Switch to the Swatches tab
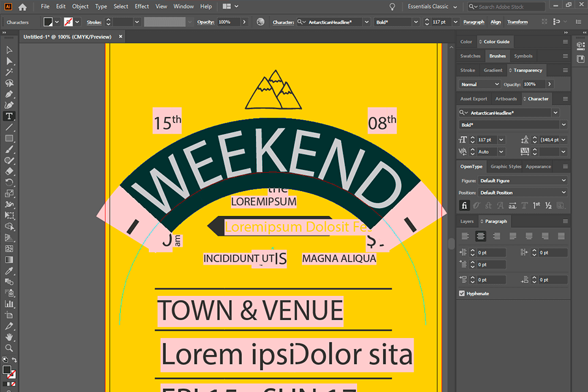This screenshot has height=392, width=588. 470,56
